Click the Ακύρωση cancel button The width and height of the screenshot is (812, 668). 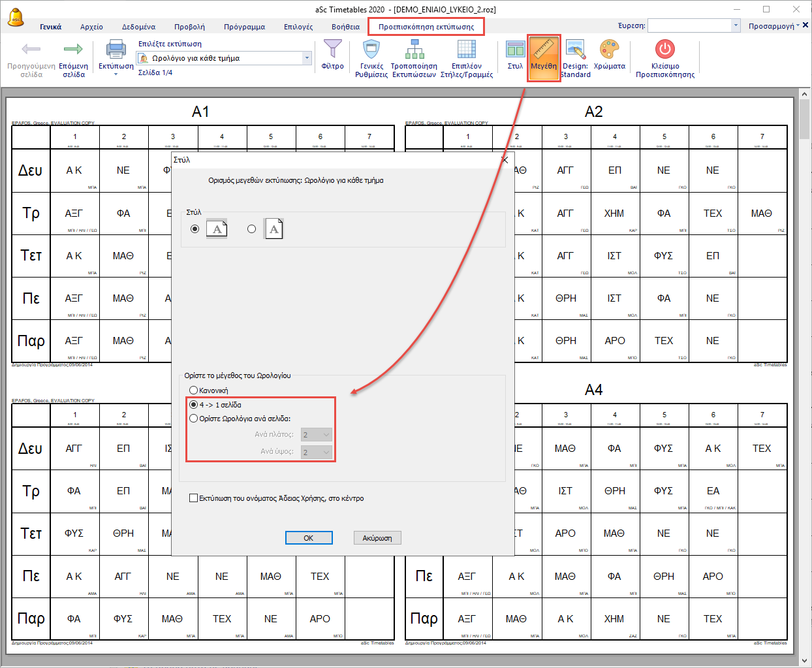pos(377,538)
